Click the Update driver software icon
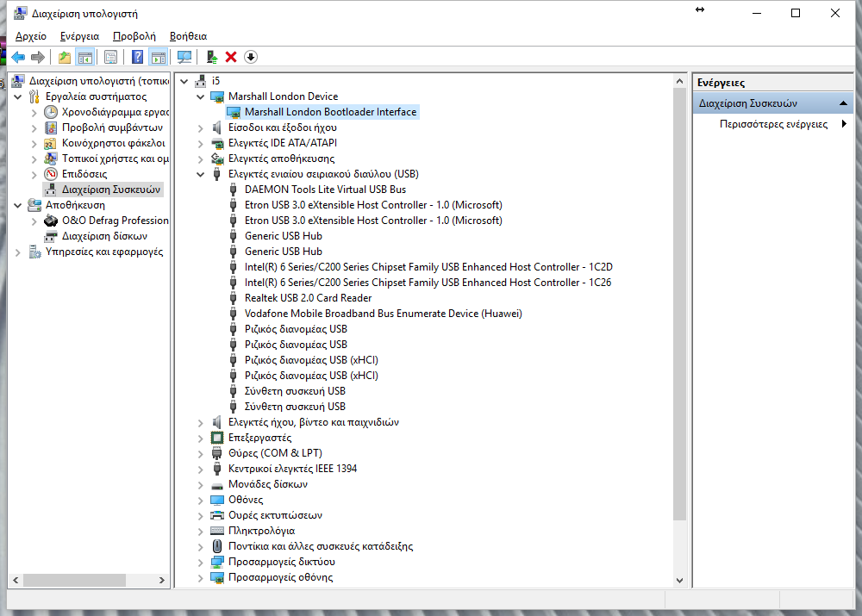Image resolution: width=862 pixels, height=616 pixels. pyautogui.click(x=212, y=57)
